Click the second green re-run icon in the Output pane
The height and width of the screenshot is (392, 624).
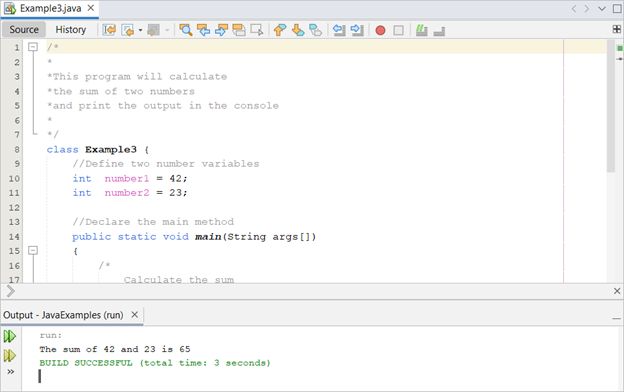coord(10,355)
